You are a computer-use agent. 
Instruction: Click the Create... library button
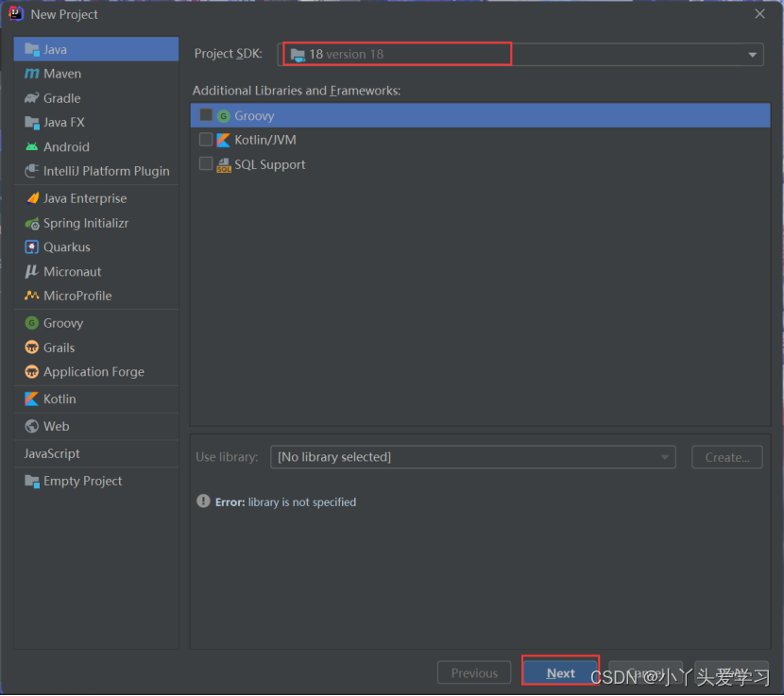point(727,457)
